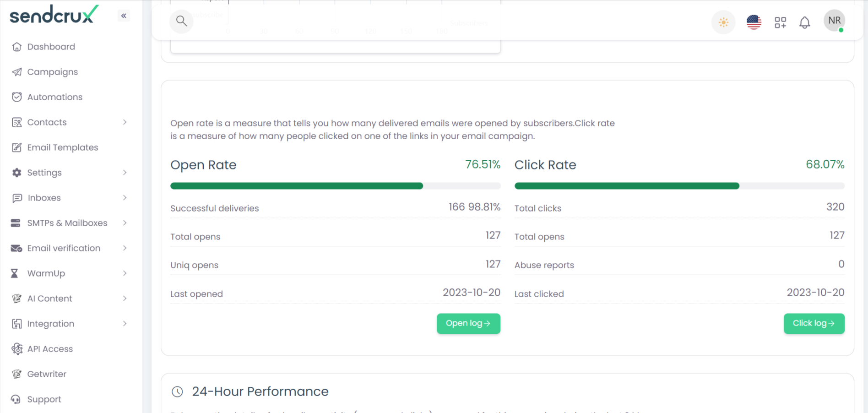Expand the SMTPs & Mailboxes chevron

coord(125,223)
